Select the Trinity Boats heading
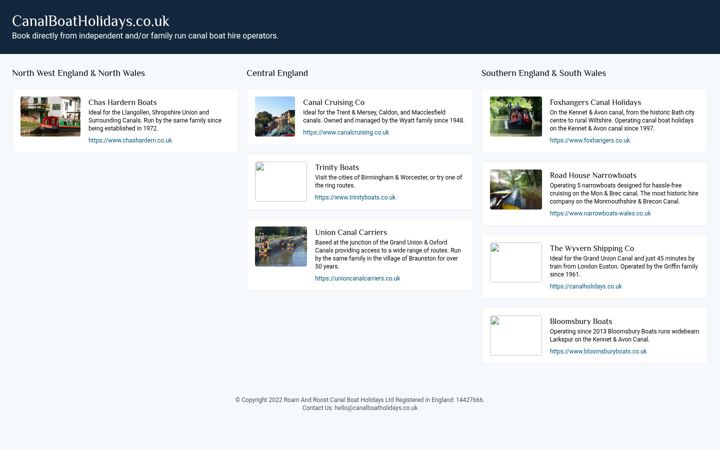The image size is (720, 450). pyautogui.click(x=337, y=167)
